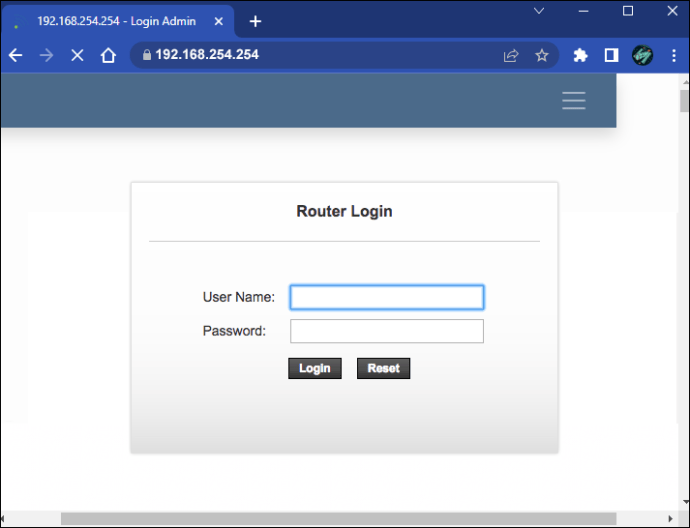Image resolution: width=690 pixels, height=528 pixels.
Task: Close the browser window
Action: click(x=672, y=11)
